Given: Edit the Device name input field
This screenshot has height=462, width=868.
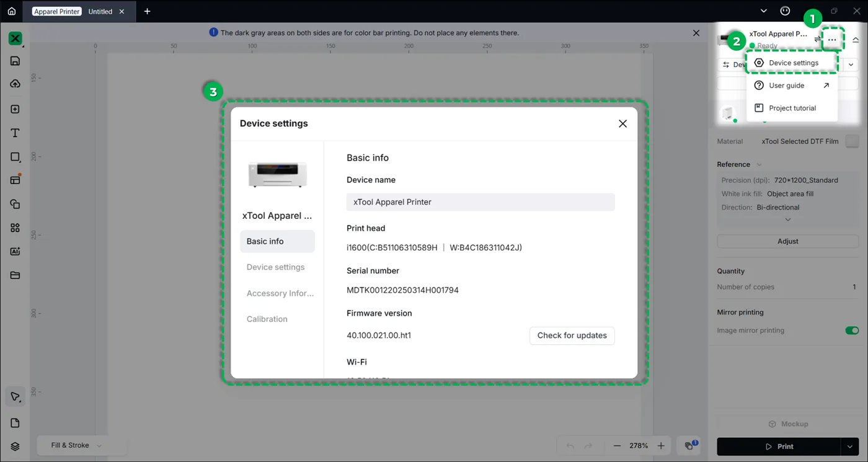Looking at the screenshot, I should coord(480,202).
